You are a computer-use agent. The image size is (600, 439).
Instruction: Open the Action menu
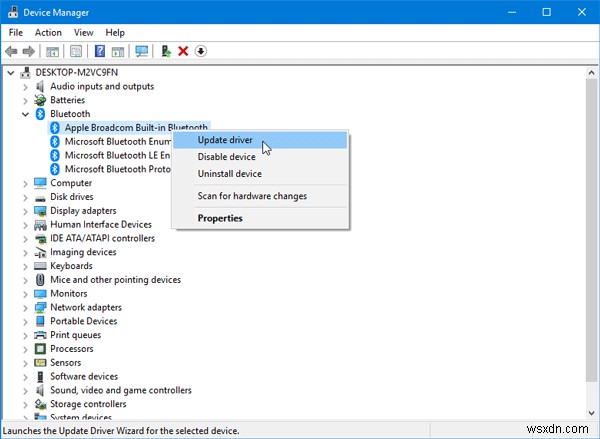coord(48,33)
